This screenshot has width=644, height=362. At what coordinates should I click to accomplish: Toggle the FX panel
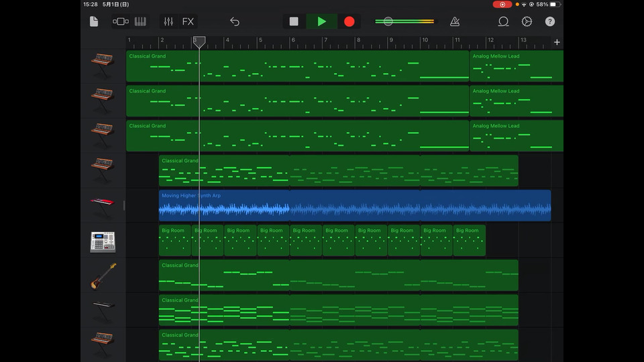click(x=188, y=21)
